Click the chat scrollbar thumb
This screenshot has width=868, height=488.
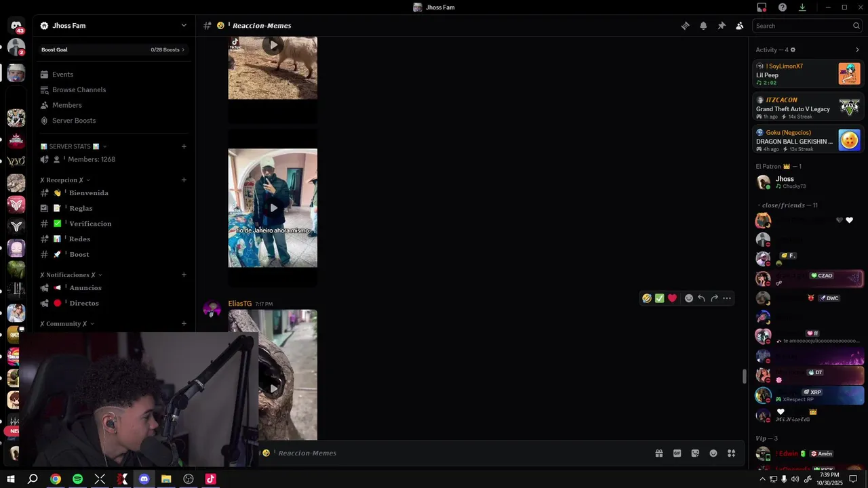coord(744,376)
